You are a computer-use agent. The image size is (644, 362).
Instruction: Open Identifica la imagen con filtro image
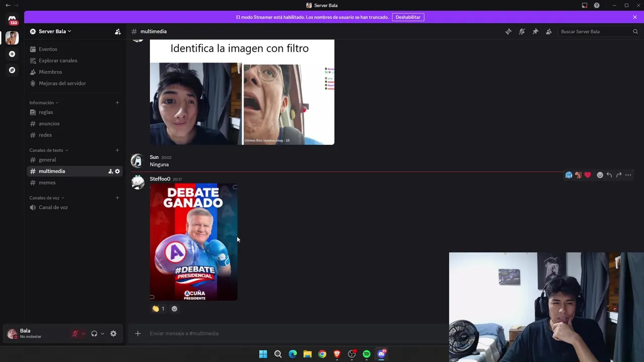(242, 92)
